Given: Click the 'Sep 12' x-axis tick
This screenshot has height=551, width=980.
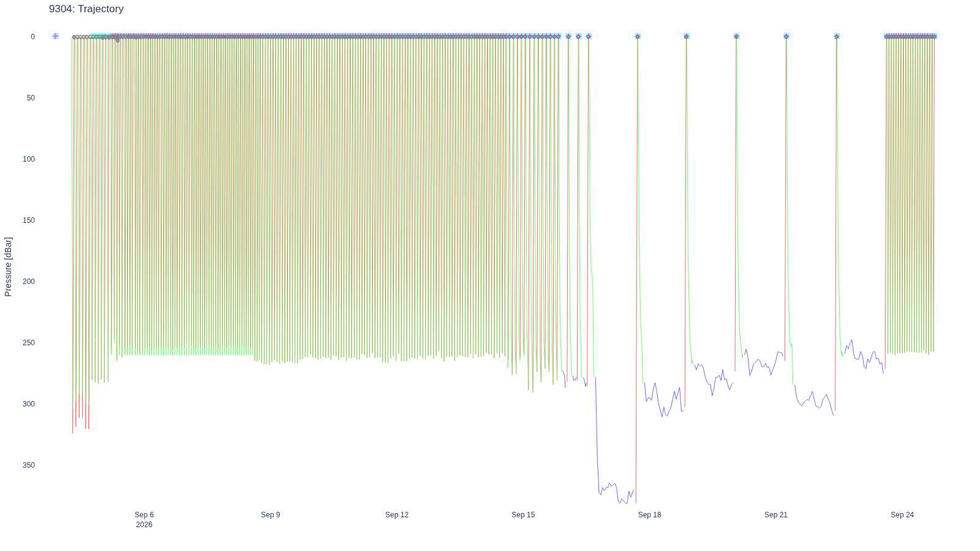Looking at the screenshot, I should (397, 515).
